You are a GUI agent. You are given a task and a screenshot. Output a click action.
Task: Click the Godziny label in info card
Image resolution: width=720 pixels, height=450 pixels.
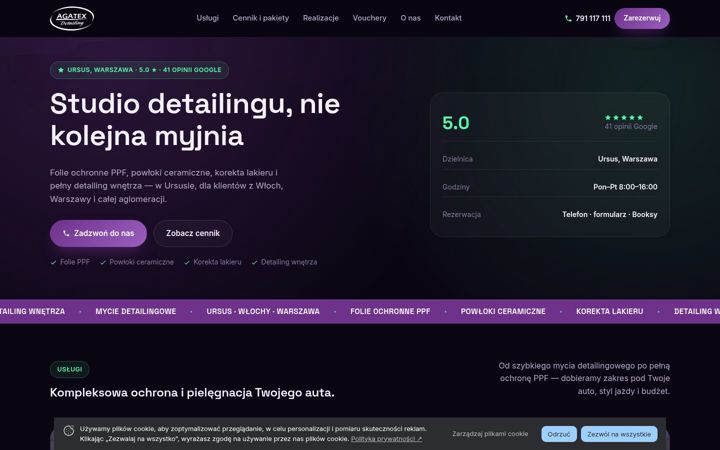coord(456,187)
